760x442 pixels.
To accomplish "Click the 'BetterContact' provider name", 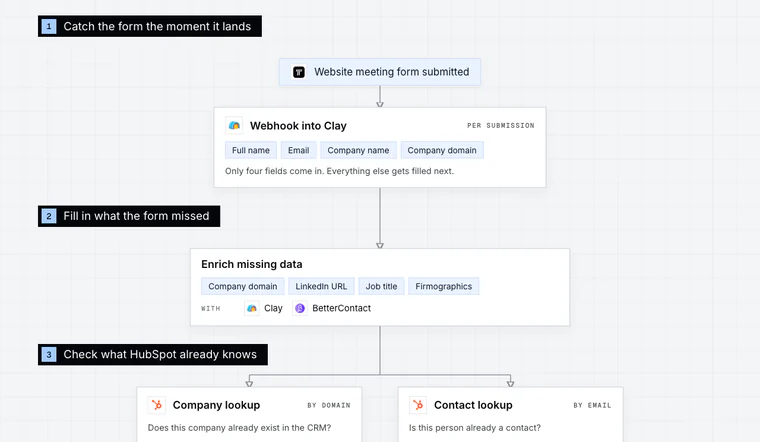I will pos(342,308).
